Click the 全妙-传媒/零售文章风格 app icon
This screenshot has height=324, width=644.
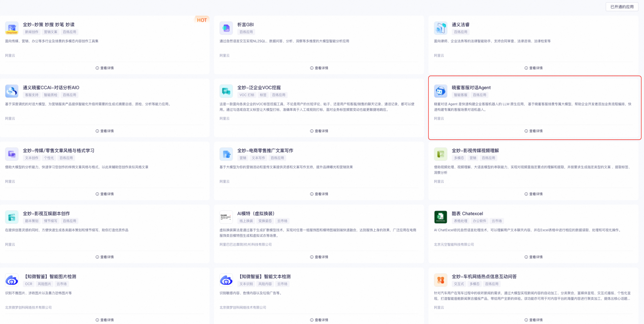tap(12, 154)
